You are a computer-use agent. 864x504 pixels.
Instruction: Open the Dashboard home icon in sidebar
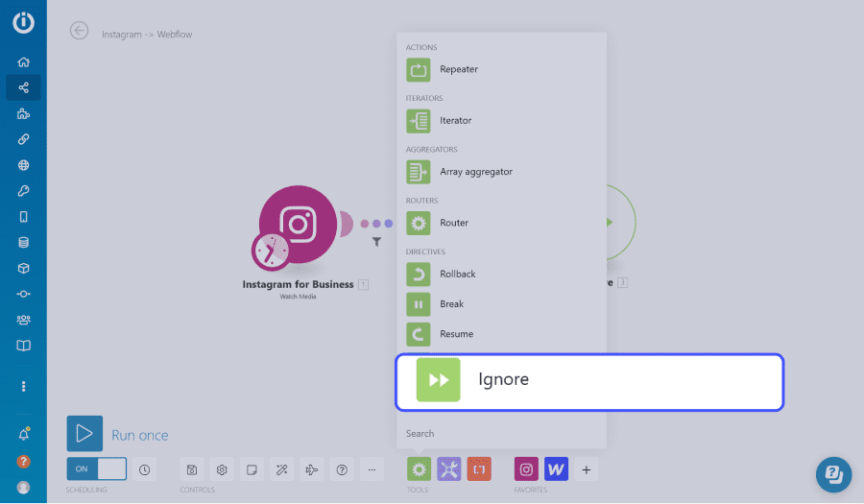23,62
